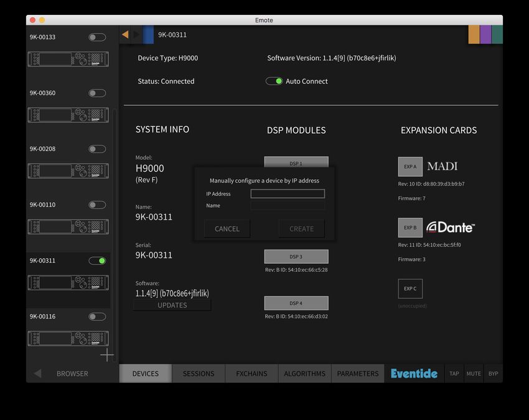Click DSP 3 'Rev: B ID: 54:10:ec:66:c5:28' text
The height and width of the screenshot is (420, 529).
(x=296, y=270)
